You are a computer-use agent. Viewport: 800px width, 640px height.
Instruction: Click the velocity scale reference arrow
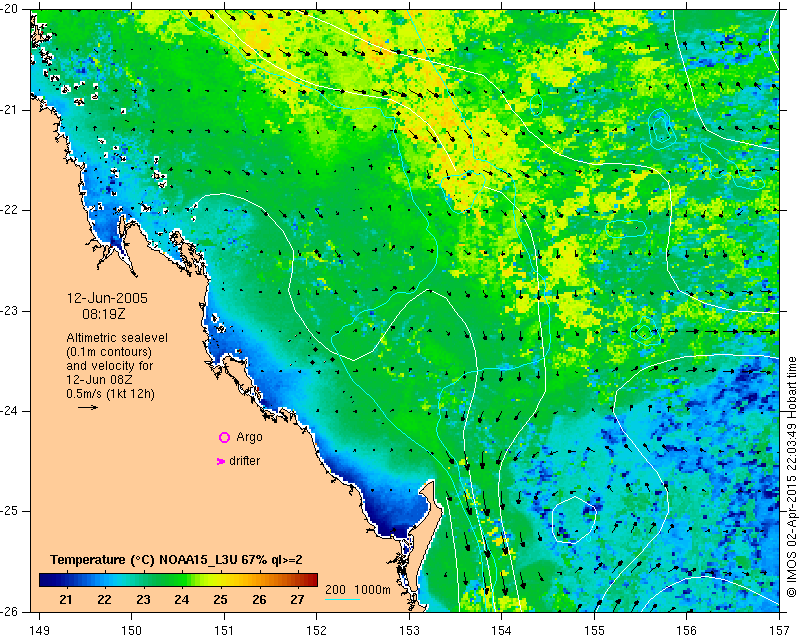[x=88, y=407]
